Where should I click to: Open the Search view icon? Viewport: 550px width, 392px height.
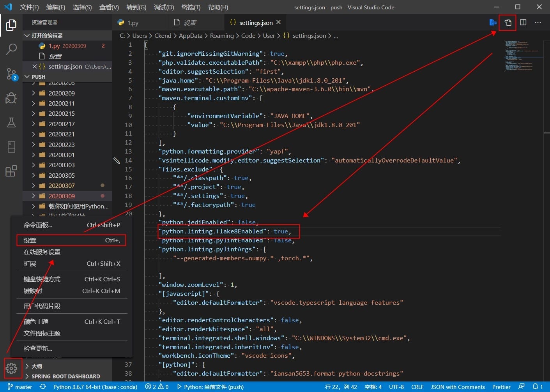coord(11,49)
